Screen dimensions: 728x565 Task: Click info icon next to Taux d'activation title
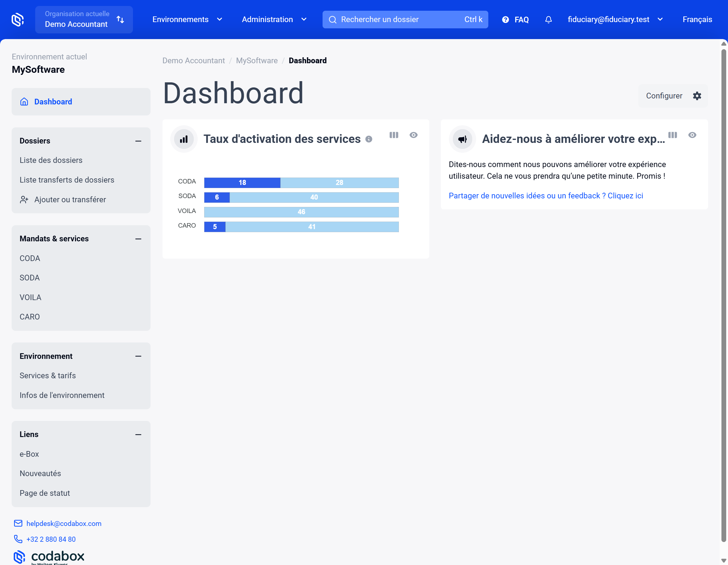(369, 139)
